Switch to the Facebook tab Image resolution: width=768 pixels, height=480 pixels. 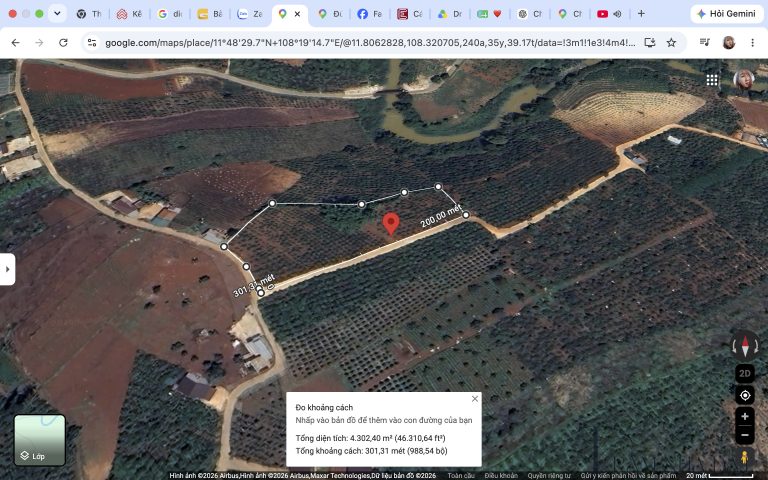tap(370, 14)
